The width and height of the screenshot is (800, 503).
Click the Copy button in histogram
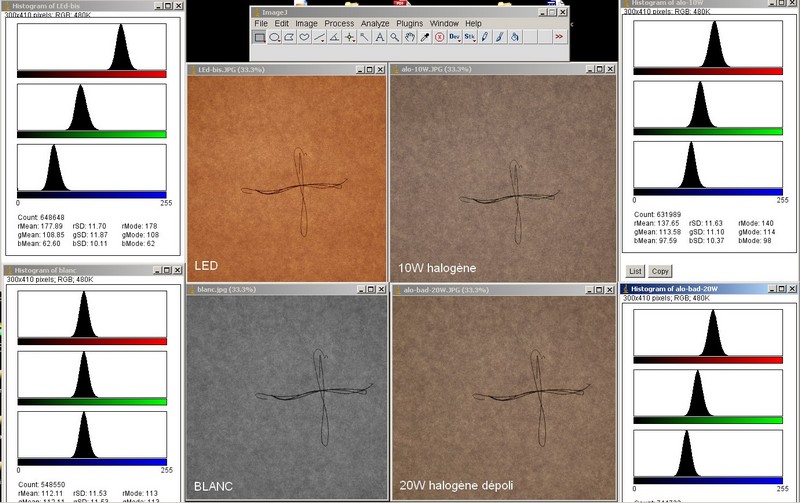[x=659, y=271]
